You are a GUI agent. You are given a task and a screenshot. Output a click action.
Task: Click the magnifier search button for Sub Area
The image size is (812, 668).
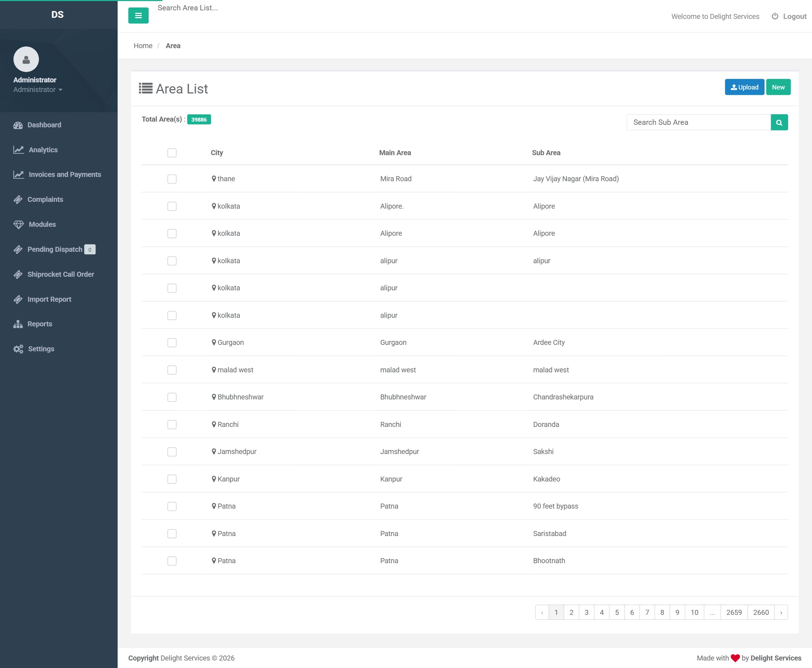pyautogui.click(x=779, y=122)
